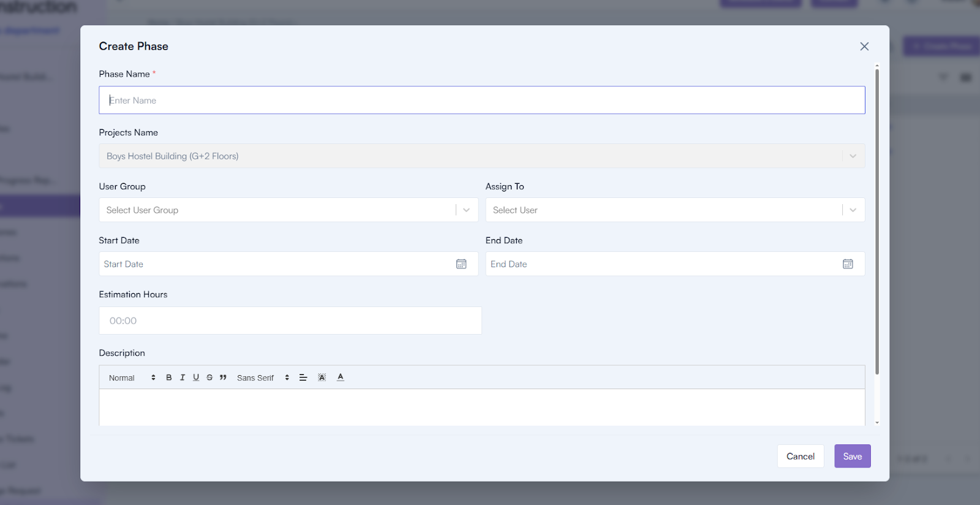Toggle bold formatting in Description editor
The image size is (980, 505).
169,378
